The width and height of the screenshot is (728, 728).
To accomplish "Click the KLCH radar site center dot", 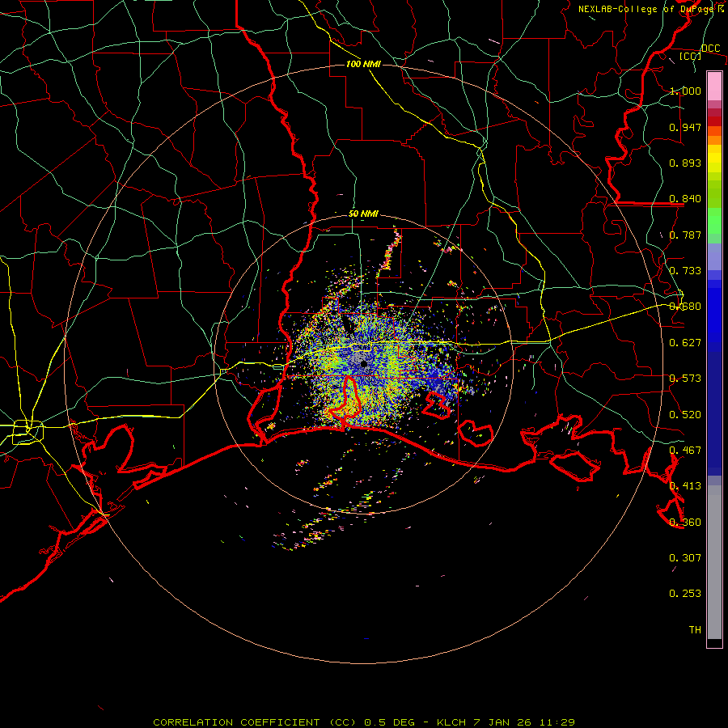I will coord(363,365).
